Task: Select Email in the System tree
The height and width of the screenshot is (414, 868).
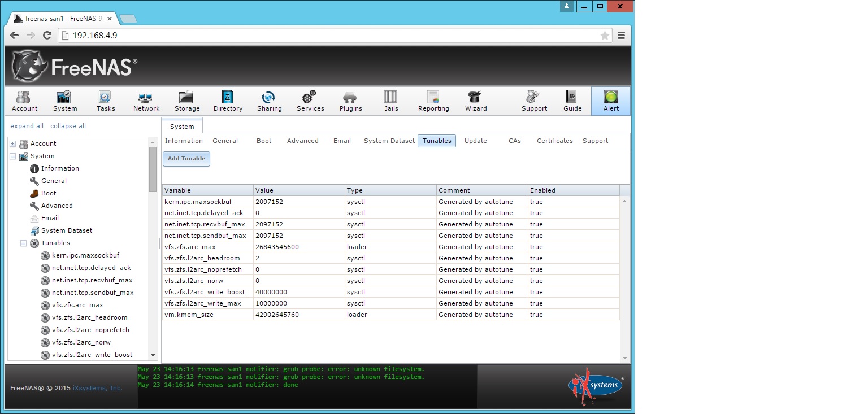Action: click(50, 218)
